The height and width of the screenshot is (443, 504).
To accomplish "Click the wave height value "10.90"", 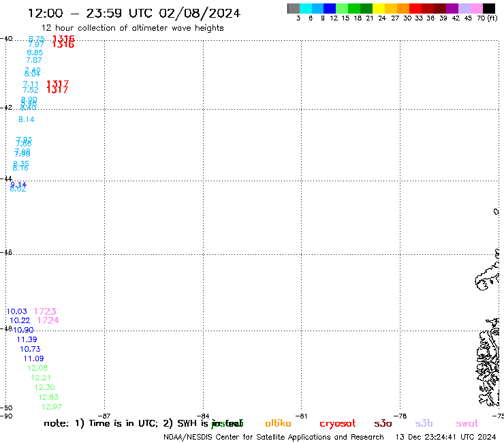I will coord(23,330).
